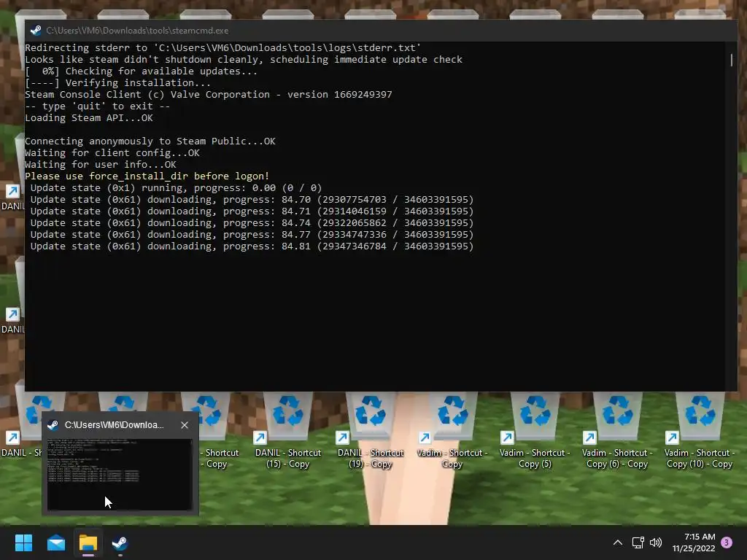The height and width of the screenshot is (560, 747).
Task: Click the progress 84.70 console line
Action: pyautogui.click(x=252, y=200)
